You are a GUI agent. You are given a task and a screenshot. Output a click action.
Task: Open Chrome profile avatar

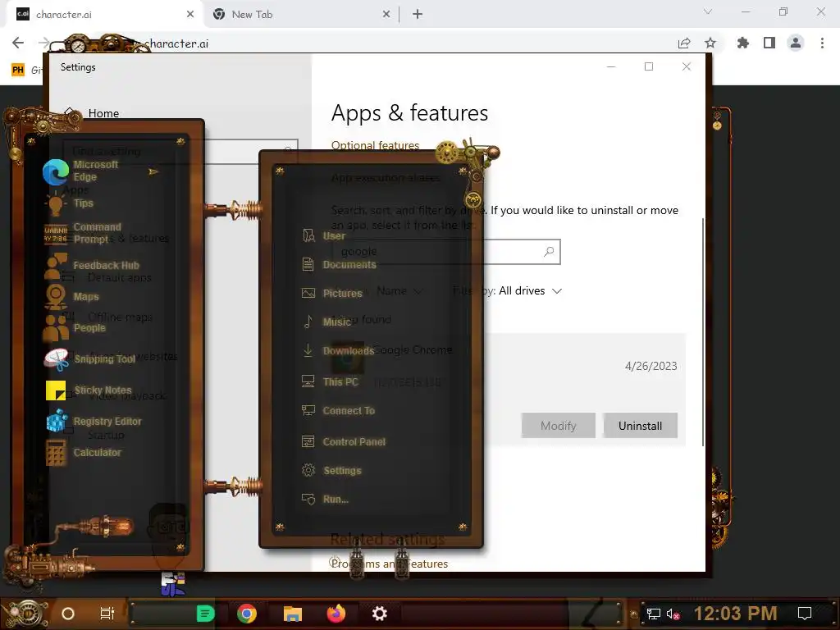point(796,43)
